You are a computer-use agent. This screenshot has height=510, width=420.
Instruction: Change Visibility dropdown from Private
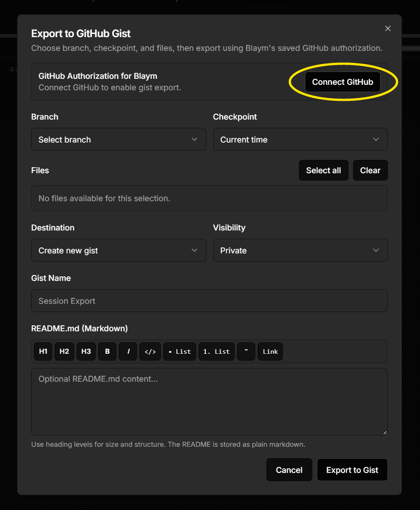[300, 250]
